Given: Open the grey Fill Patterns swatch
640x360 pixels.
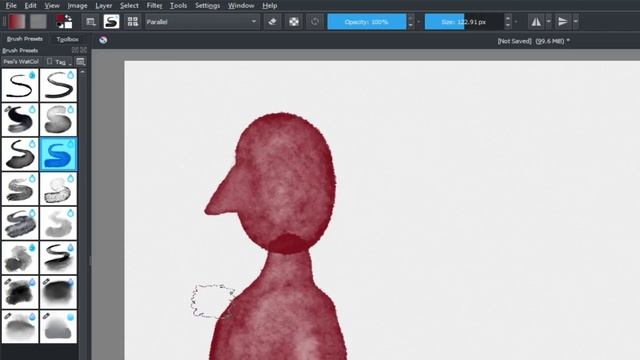Looking at the screenshot, I should (38, 22).
